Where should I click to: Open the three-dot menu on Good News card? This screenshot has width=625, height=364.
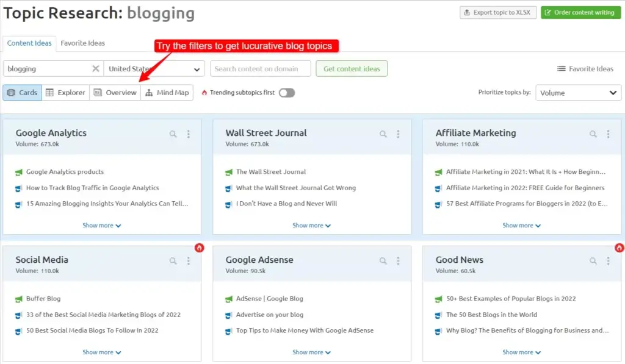pyautogui.click(x=609, y=261)
